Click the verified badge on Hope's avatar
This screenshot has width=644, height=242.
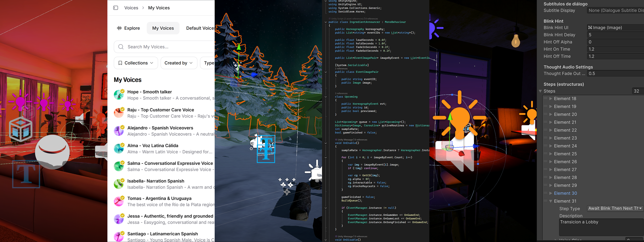(x=123, y=91)
